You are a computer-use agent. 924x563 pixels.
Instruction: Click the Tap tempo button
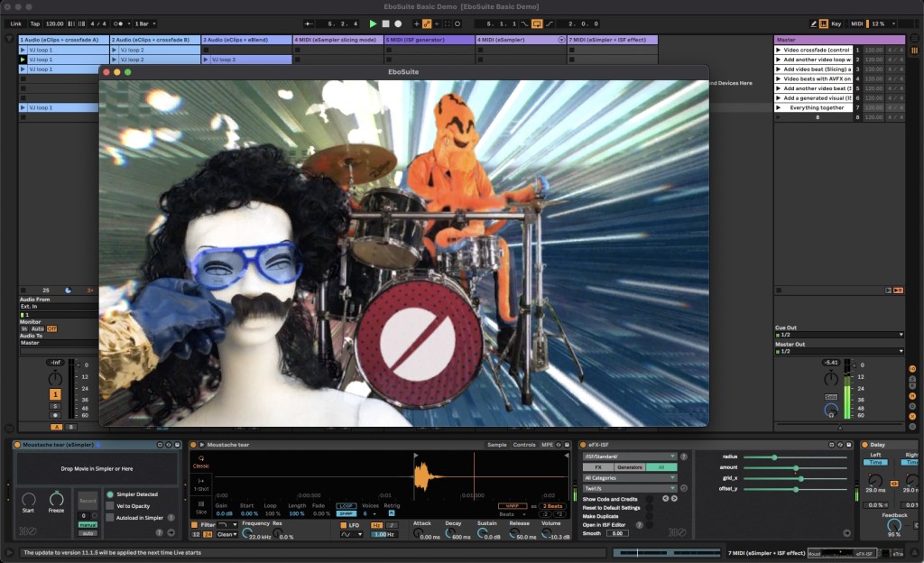point(34,23)
